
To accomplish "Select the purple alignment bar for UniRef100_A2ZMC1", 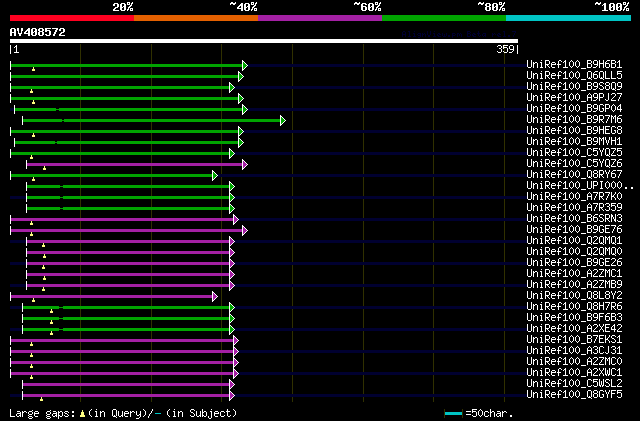I will [x=128, y=274].
